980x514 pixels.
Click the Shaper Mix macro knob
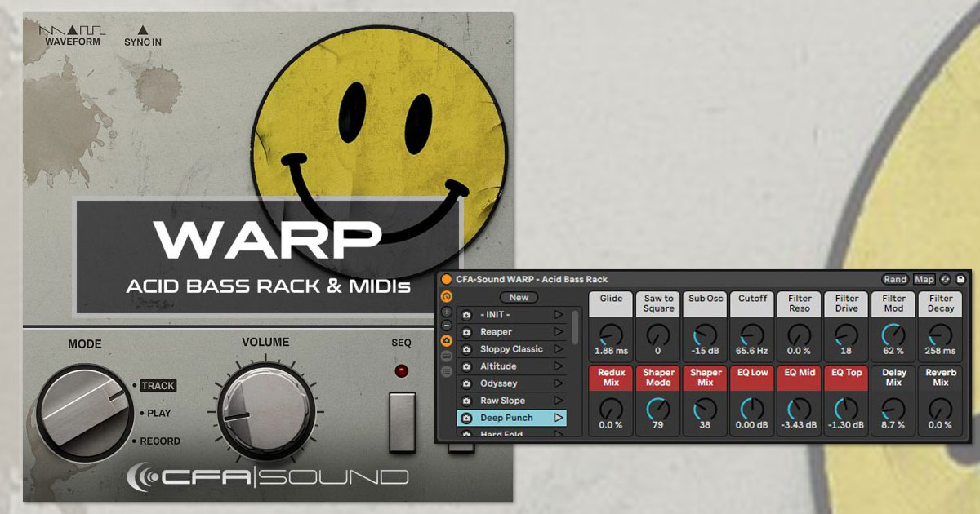click(x=706, y=409)
